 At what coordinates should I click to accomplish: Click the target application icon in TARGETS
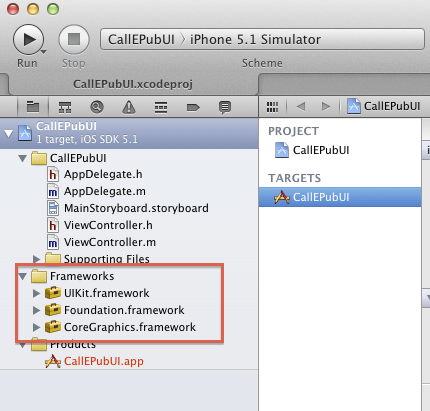[x=282, y=197]
